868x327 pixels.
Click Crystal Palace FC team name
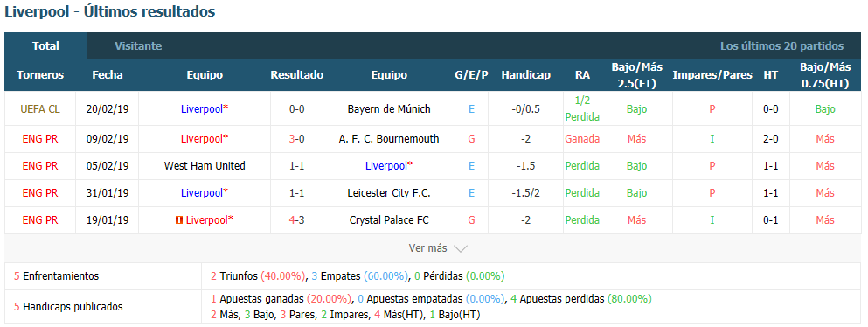point(389,220)
